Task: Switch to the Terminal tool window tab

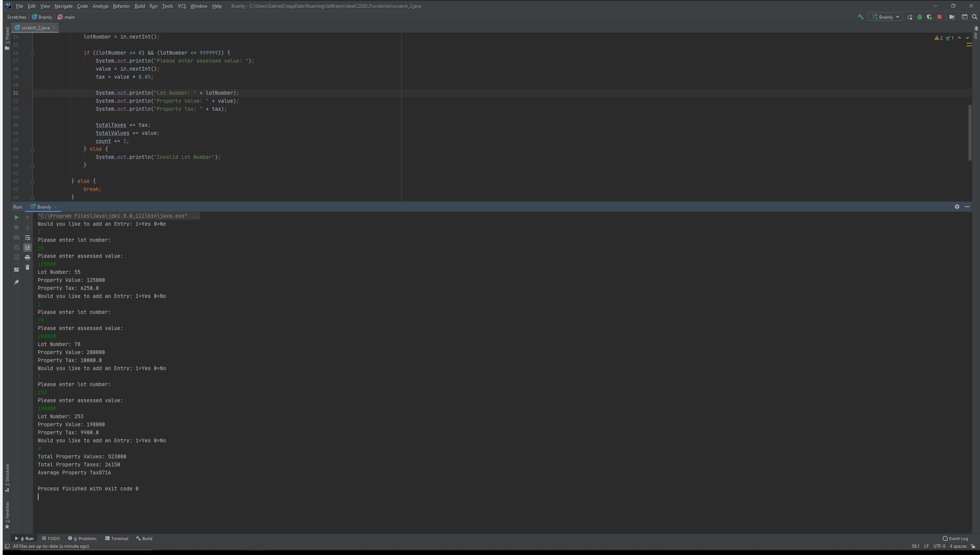Action: coord(117,539)
